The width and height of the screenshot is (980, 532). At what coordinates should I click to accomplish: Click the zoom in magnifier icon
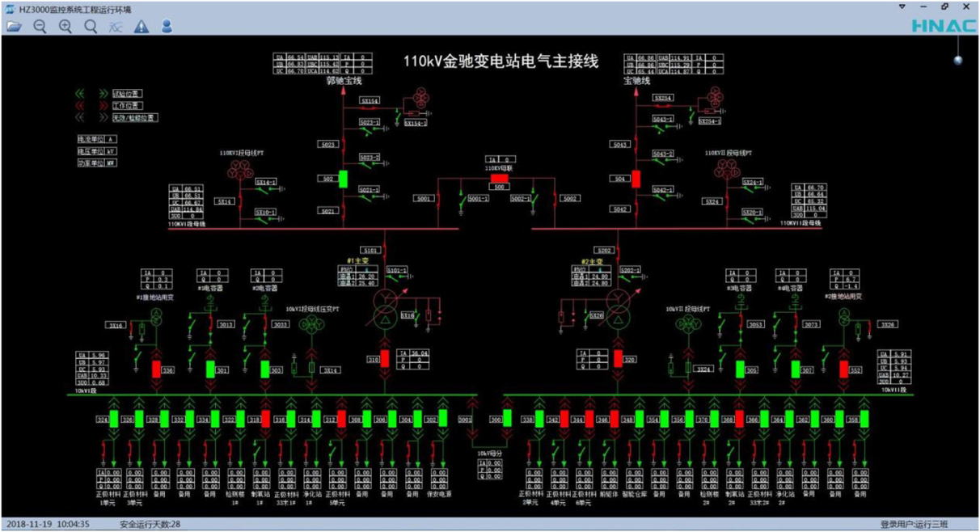point(65,26)
